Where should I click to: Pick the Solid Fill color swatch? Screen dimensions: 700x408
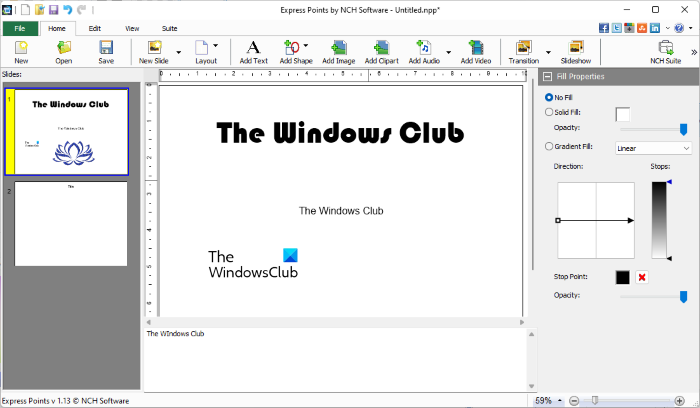click(x=622, y=114)
